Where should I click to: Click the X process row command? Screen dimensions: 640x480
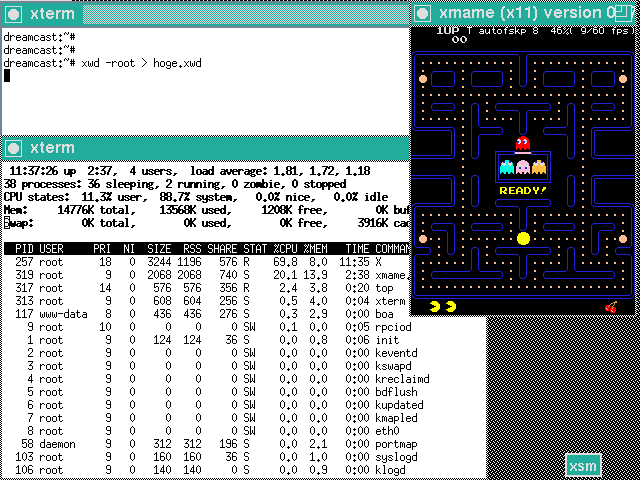coord(378,262)
